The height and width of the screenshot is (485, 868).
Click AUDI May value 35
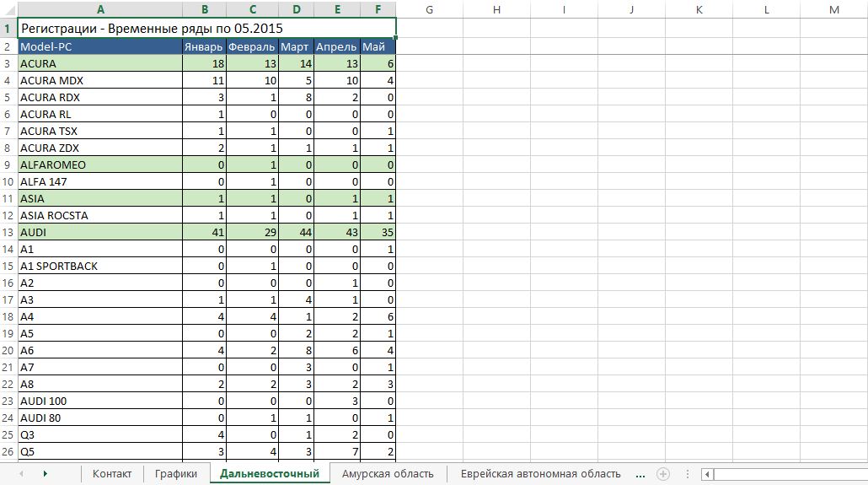pyautogui.click(x=378, y=232)
